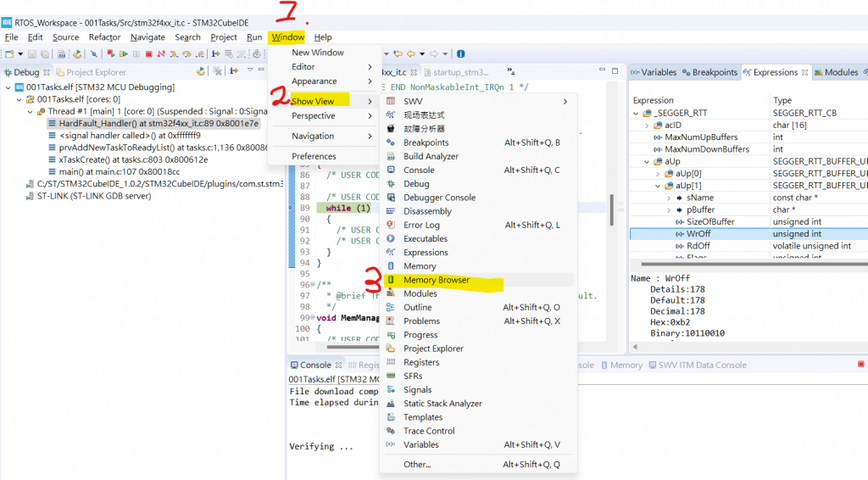
Task: Switch to the Breakpoints tab
Action: tap(709, 73)
